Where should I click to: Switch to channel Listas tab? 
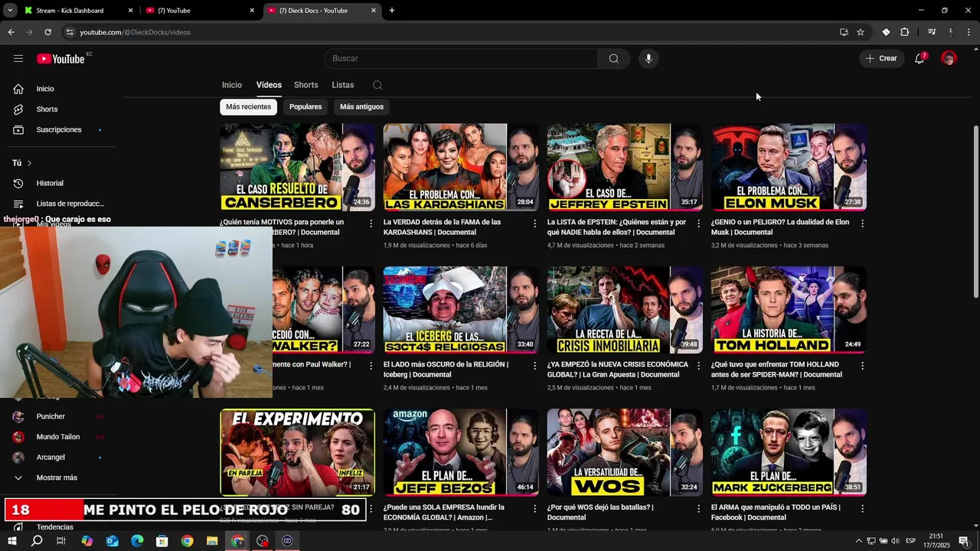pos(342,85)
